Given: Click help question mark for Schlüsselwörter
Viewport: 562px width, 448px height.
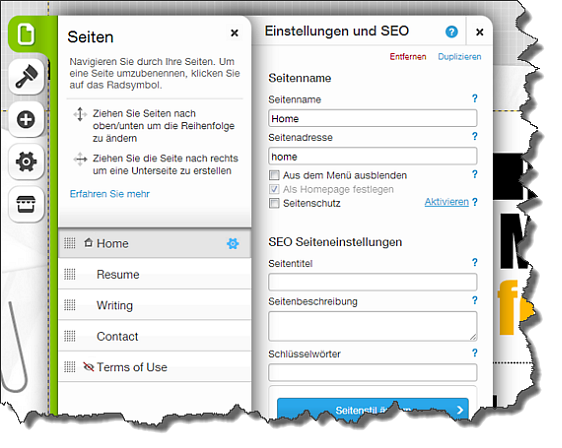Looking at the screenshot, I should (x=475, y=353).
